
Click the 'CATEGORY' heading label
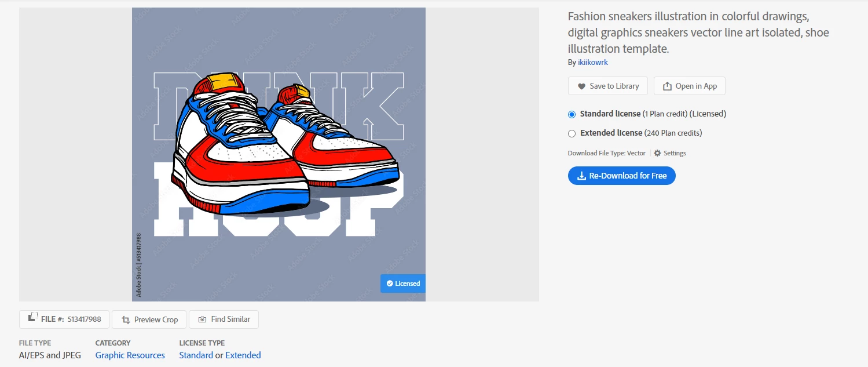(113, 343)
